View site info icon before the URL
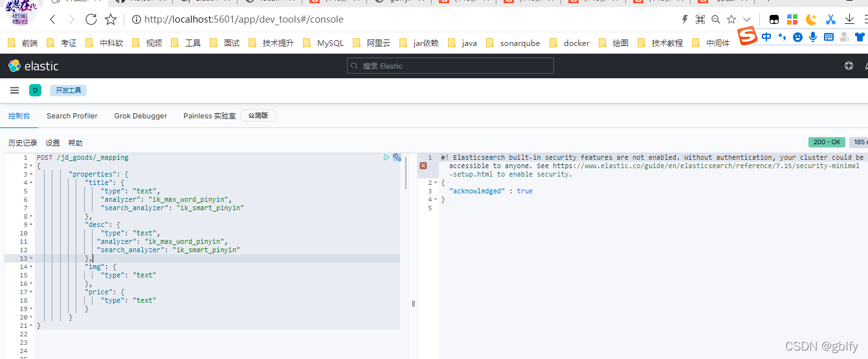The height and width of the screenshot is (359, 868). point(136,19)
